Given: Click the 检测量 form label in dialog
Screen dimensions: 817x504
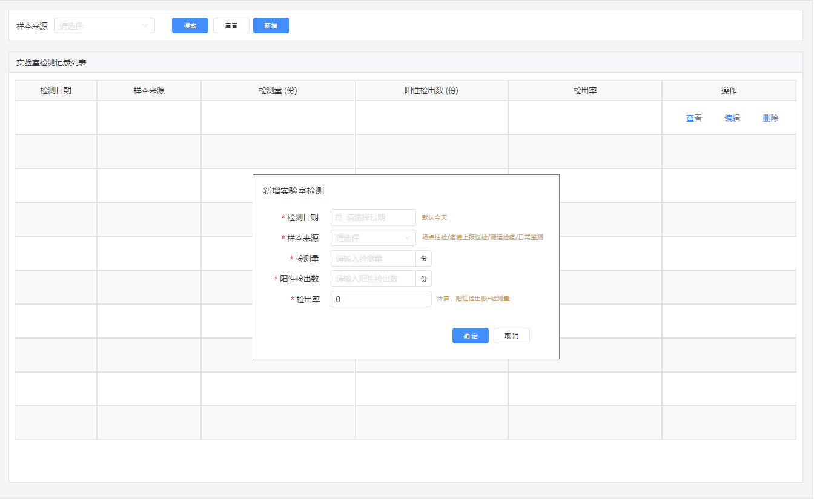Looking at the screenshot, I should pos(307,259).
